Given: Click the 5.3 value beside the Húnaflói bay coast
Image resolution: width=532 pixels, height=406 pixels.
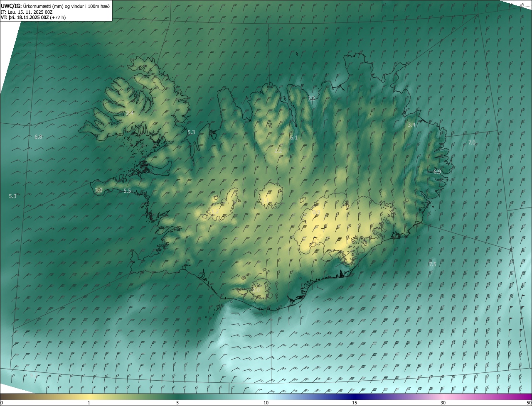Looking at the screenshot, I should pos(191,132).
